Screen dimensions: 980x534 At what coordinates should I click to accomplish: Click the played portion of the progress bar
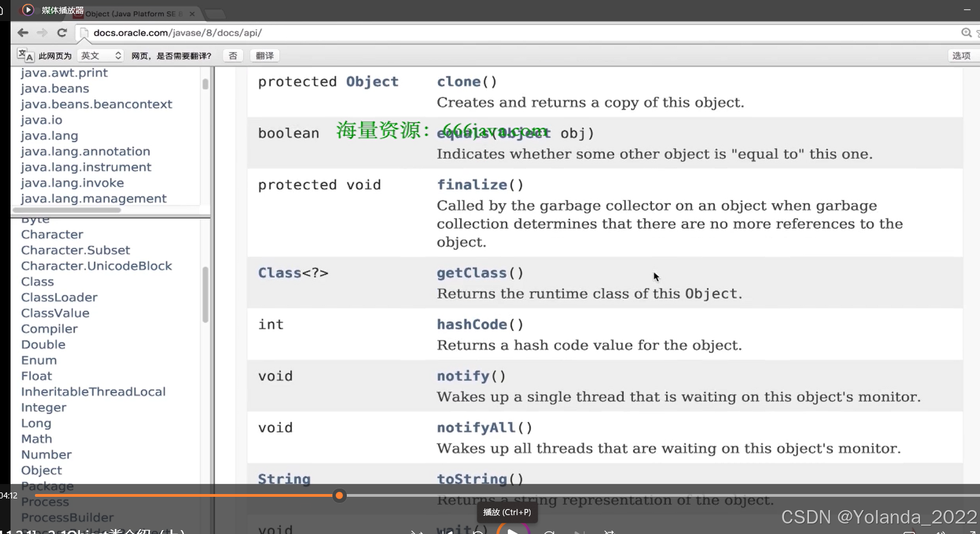[x=186, y=495]
